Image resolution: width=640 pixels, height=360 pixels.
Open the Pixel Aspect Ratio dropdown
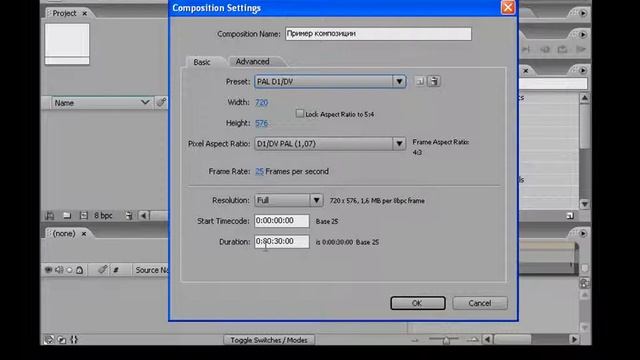(330, 144)
